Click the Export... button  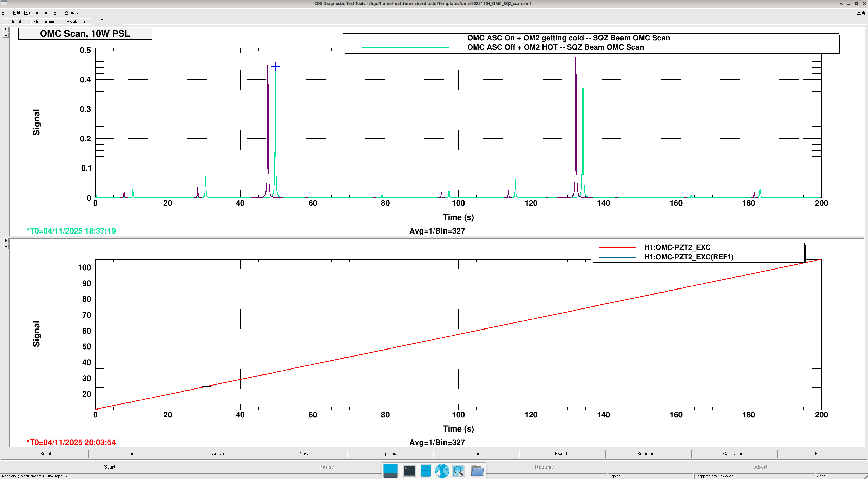click(x=562, y=453)
